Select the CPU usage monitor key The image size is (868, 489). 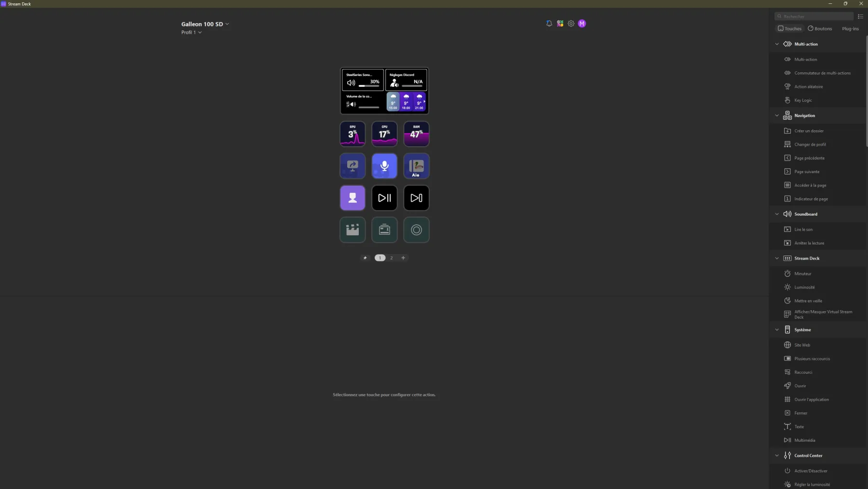pos(384,134)
